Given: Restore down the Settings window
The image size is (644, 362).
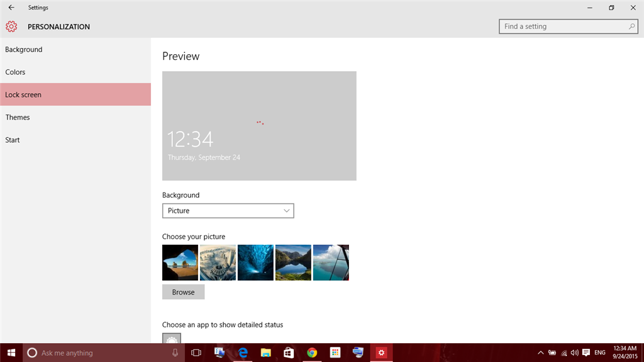Looking at the screenshot, I should click(x=611, y=8).
